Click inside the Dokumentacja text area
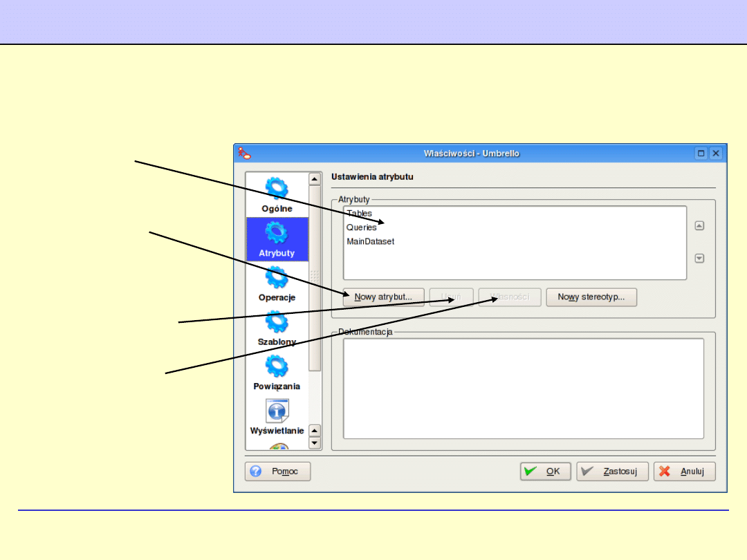Image resolution: width=747 pixels, height=560 pixels. (523, 388)
